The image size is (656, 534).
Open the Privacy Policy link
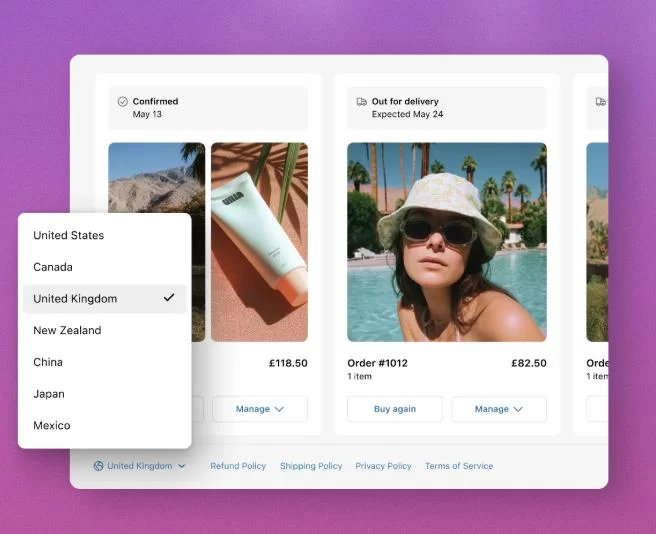click(383, 466)
